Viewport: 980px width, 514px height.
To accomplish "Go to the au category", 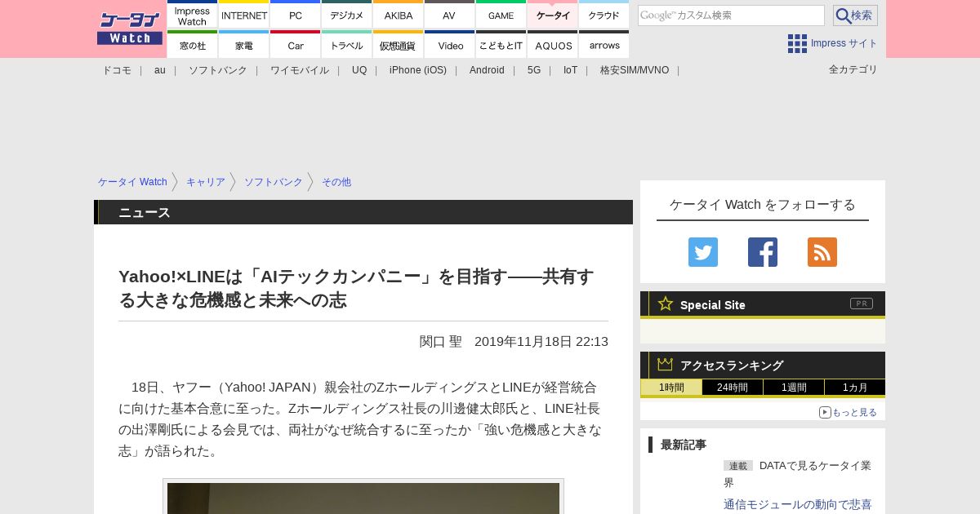I will pyautogui.click(x=160, y=70).
